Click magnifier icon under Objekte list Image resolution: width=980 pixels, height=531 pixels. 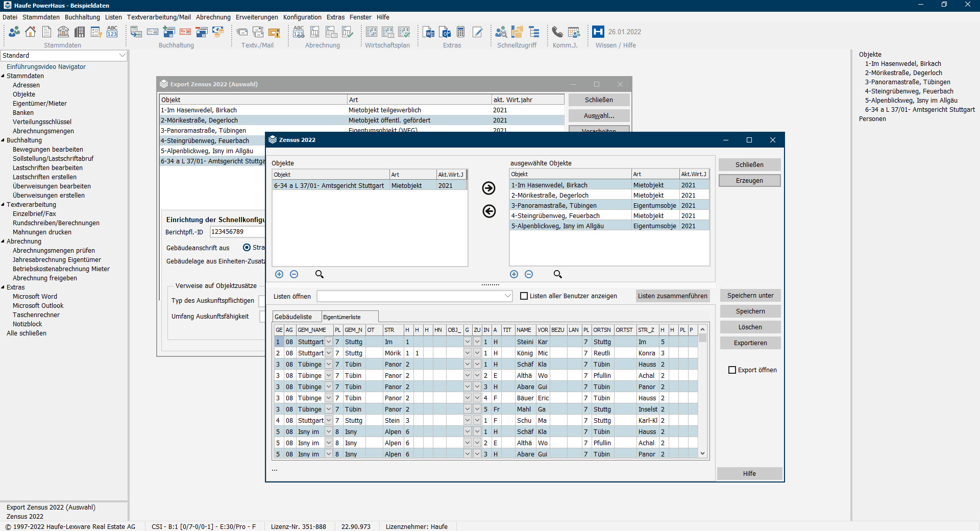tap(320, 274)
